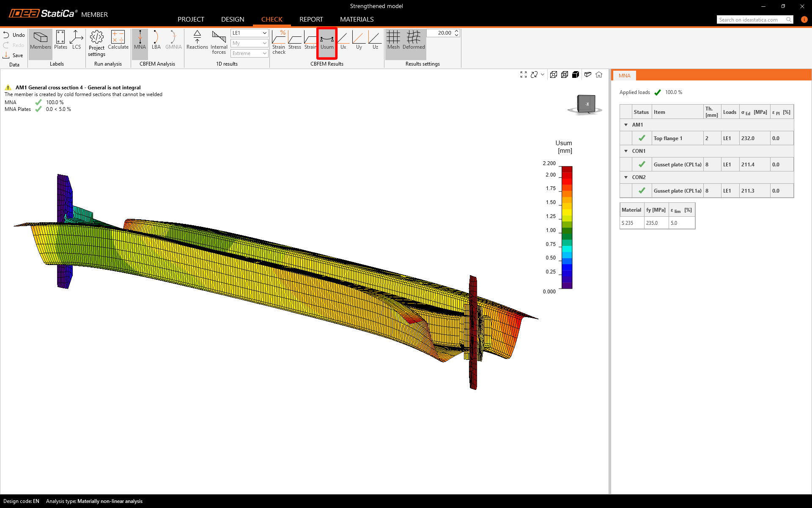Collapse the AM1 group

point(626,125)
